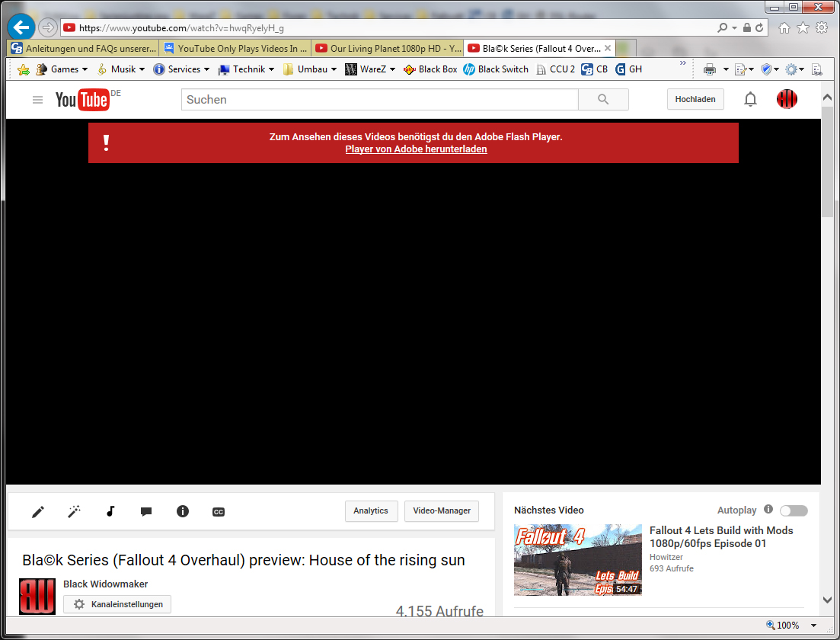Click the pencil edit video icon
The image size is (840, 640).
[x=37, y=512]
